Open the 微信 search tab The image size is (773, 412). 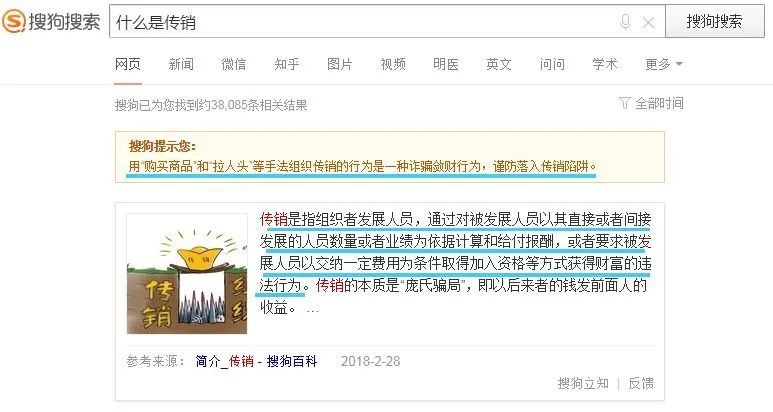coord(234,64)
